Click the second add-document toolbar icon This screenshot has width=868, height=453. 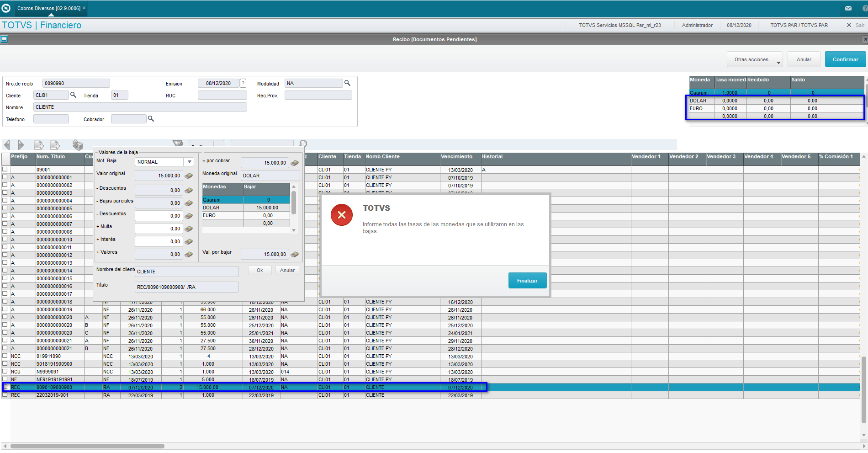coord(55,145)
